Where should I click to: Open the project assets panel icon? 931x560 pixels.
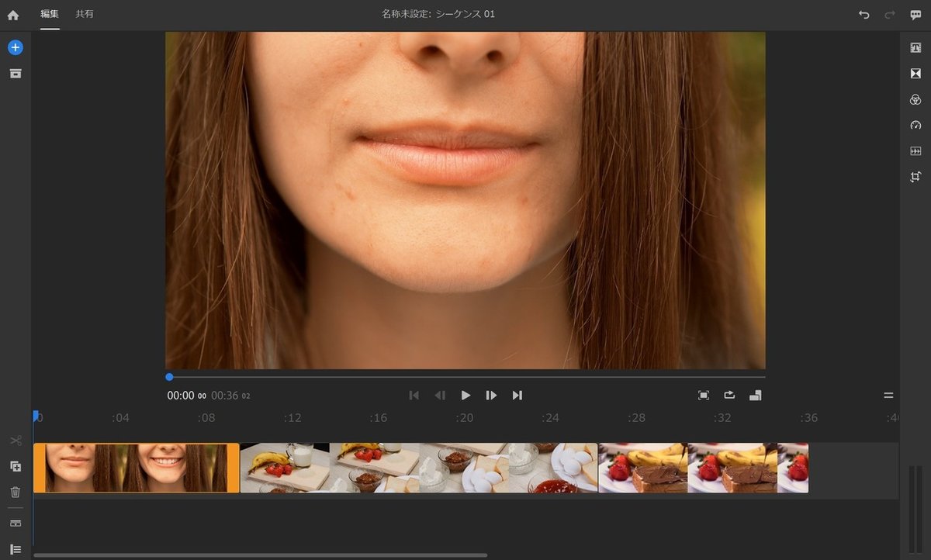16,73
